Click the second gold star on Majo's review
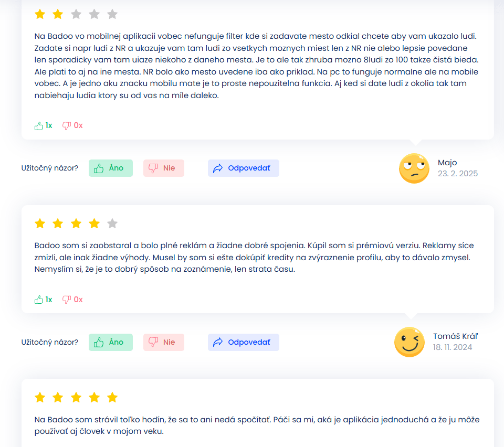Image resolution: width=504 pixels, height=447 pixels. [x=58, y=14]
